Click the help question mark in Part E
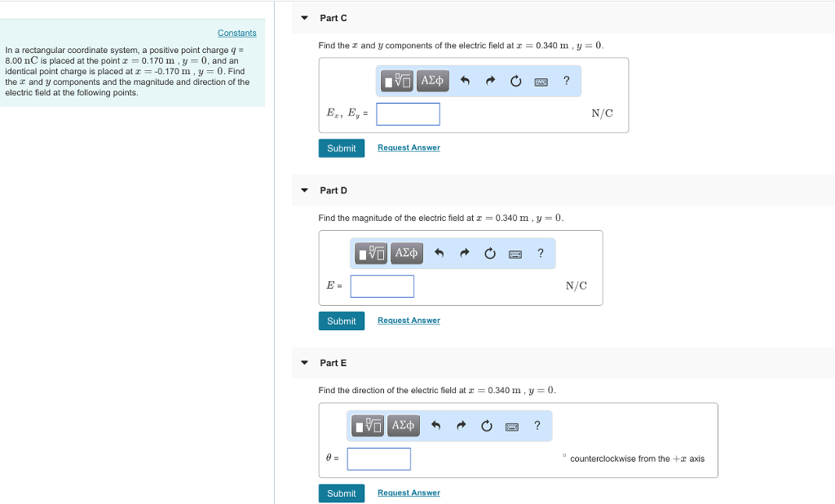835x504 pixels. (537, 426)
